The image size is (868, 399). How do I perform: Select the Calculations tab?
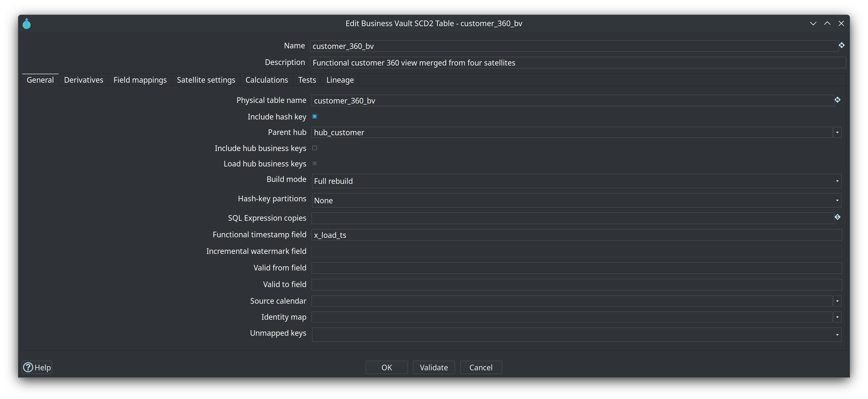267,80
